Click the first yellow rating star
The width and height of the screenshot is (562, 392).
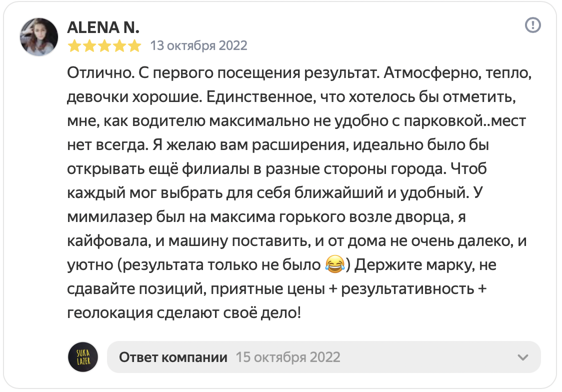click(74, 46)
